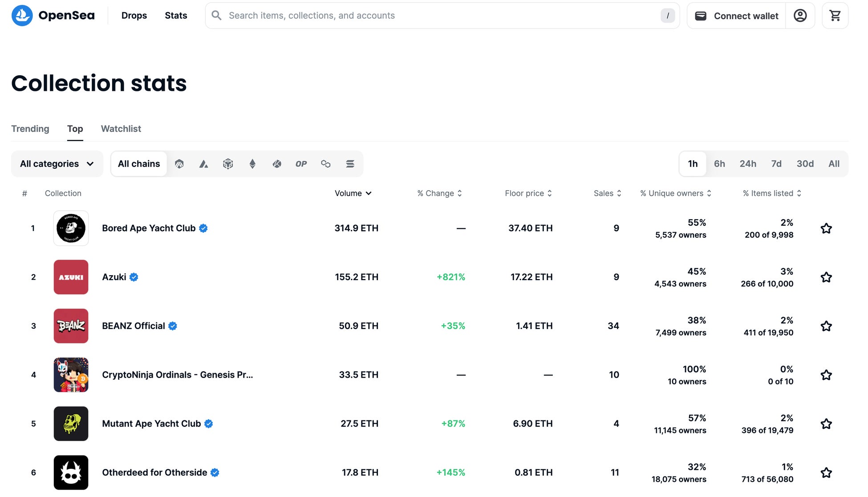Filter by Arbitrum chain icon
This screenshot has width=868, height=497.
pyautogui.click(x=179, y=164)
